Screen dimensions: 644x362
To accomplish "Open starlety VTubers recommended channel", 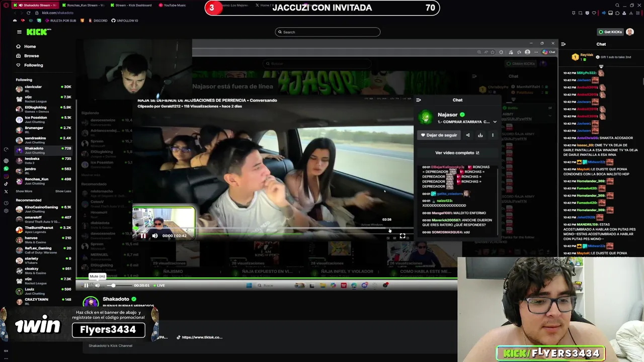I will coord(43,260).
